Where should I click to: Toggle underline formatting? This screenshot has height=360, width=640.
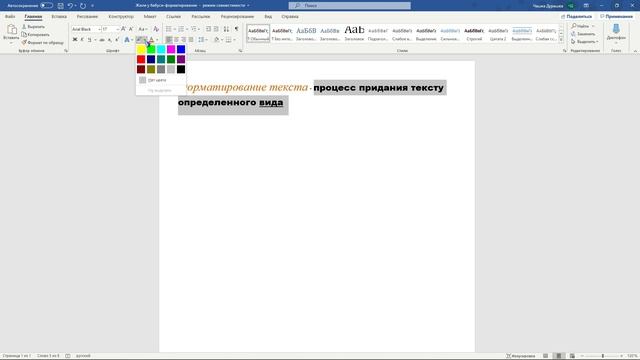[89, 40]
